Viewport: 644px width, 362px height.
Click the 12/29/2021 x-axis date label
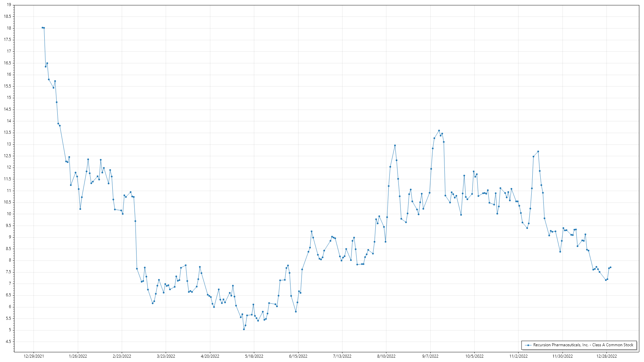point(34,356)
